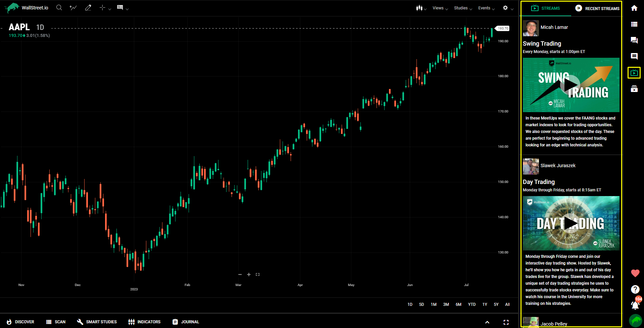644x328 pixels.
Task: Open the Scan tab
Action: (x=56, y=322)
